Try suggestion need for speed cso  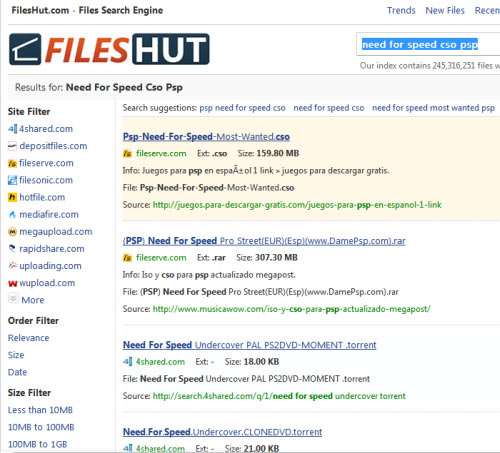pos(329,108)
